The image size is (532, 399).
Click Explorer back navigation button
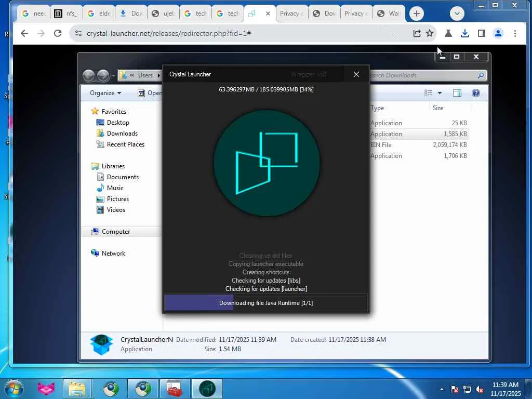[89, 75]
